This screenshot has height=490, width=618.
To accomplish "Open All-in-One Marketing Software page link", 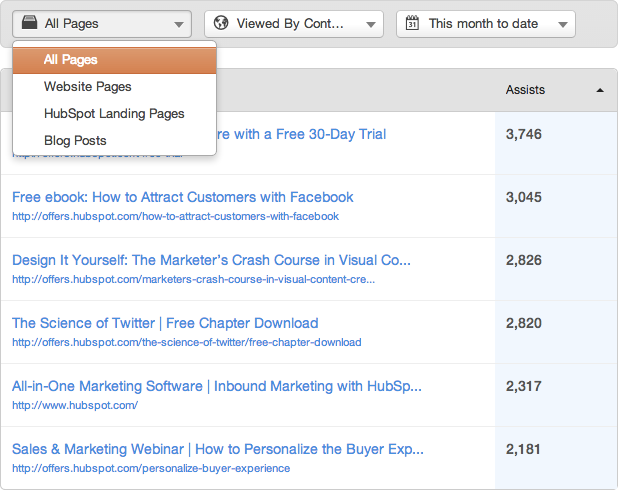I will click(x=217, y=386).
